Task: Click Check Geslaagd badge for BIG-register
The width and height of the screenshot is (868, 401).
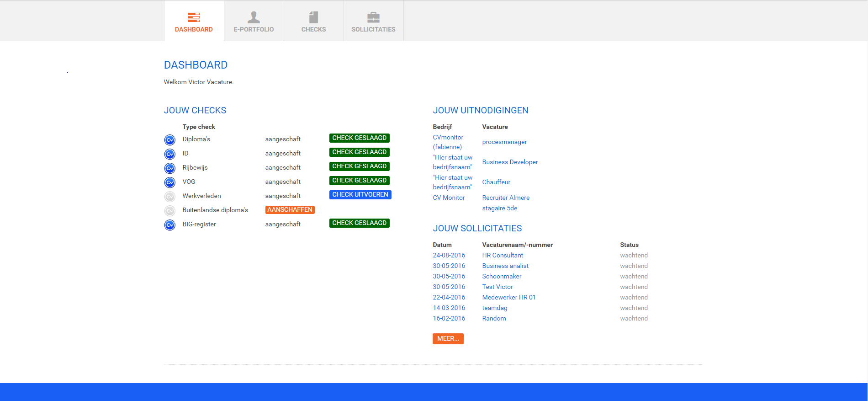Action: coord(359,223)
